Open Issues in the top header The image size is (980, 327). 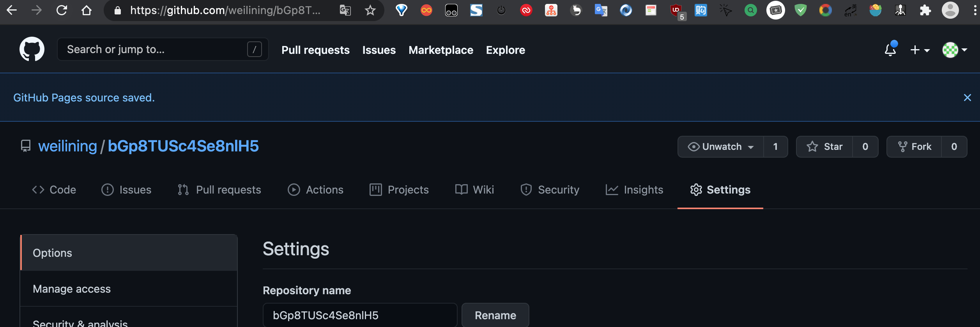point(379,50)
